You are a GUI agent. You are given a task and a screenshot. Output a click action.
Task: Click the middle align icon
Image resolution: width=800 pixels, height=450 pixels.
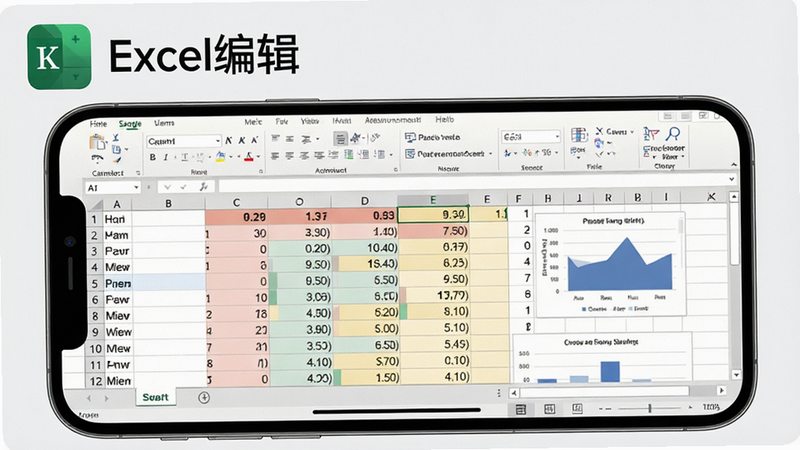pos(290,138)
